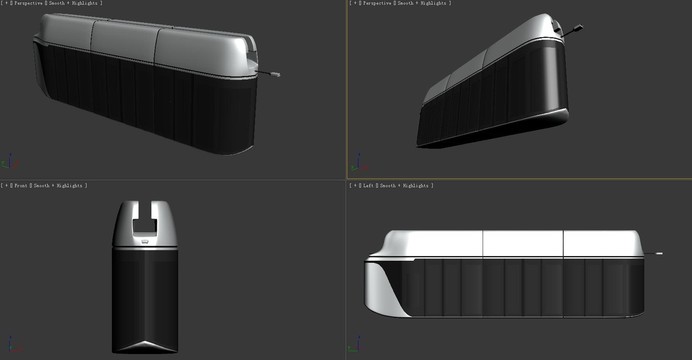
Task: Click Perspective label in the yellow-bordered active viewport
Action: tap(376, 3)
